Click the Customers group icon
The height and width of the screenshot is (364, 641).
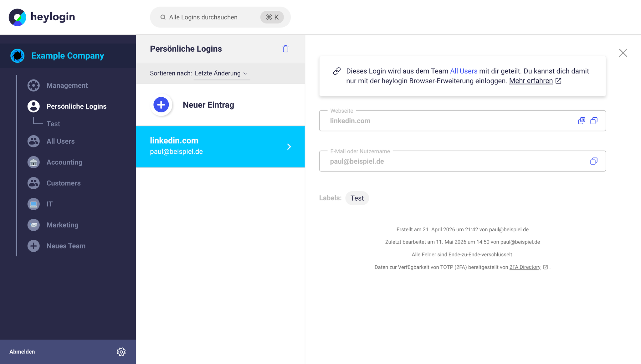point(33,183)
